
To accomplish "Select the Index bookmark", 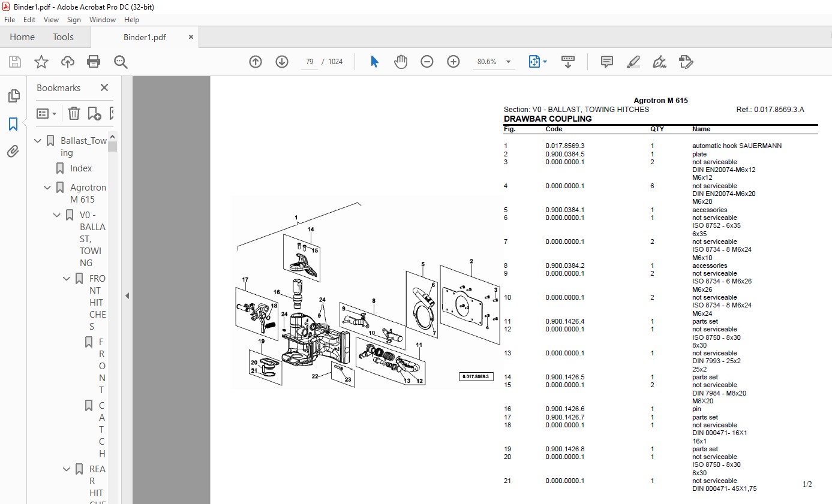I will [81, 168].
